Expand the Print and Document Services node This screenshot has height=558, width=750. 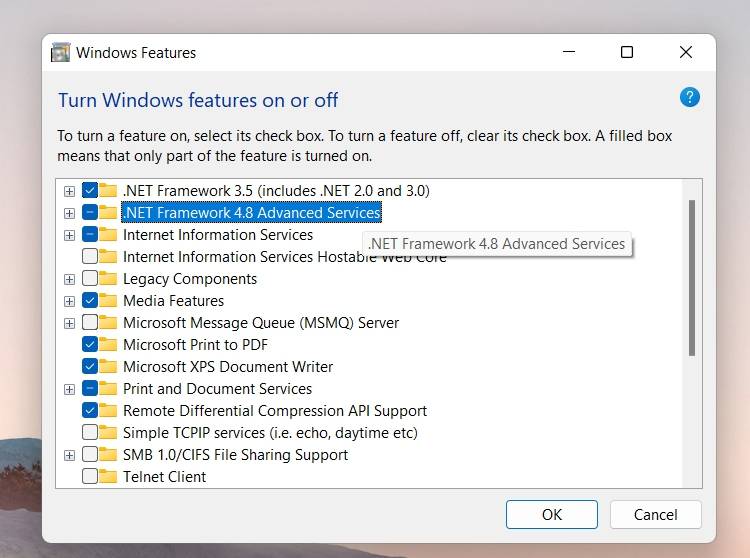pyautogui.click(x=69, y=389)
